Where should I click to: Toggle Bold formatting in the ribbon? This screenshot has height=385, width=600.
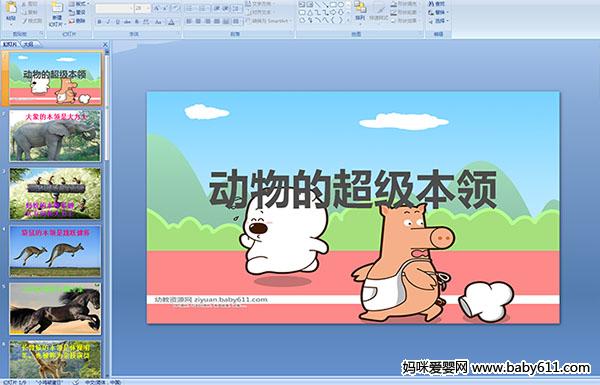click(99, 22)
